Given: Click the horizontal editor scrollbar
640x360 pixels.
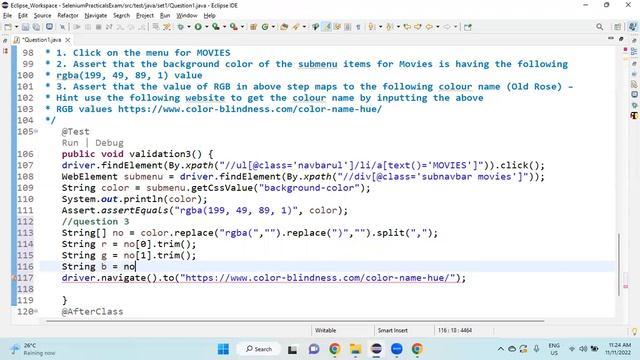Looking at the screenshot, I should click(x=295, y=321).
